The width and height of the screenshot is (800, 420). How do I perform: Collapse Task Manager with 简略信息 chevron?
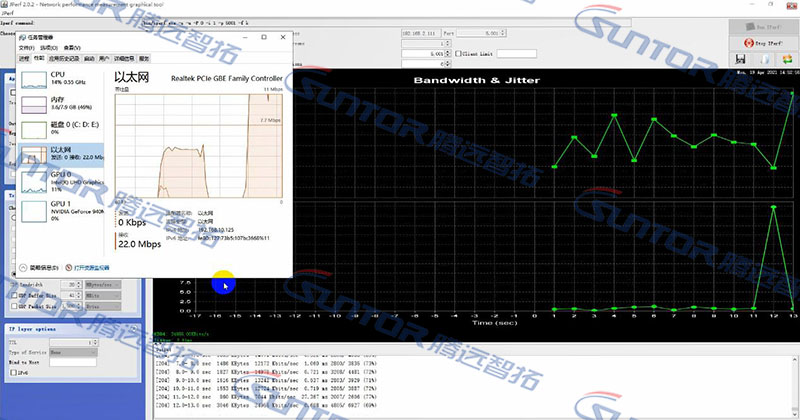click(24, 268)
